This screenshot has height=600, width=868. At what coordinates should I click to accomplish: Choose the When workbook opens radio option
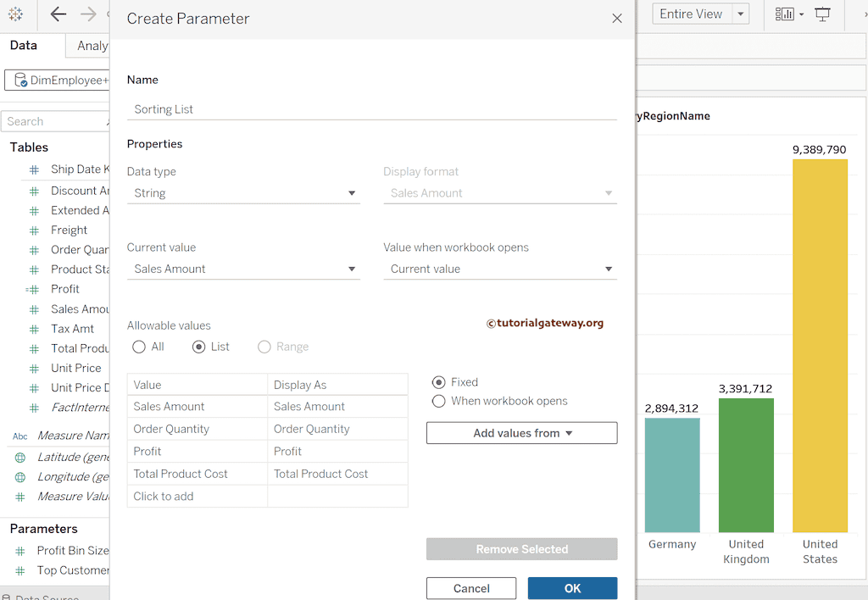pos(439,402)
